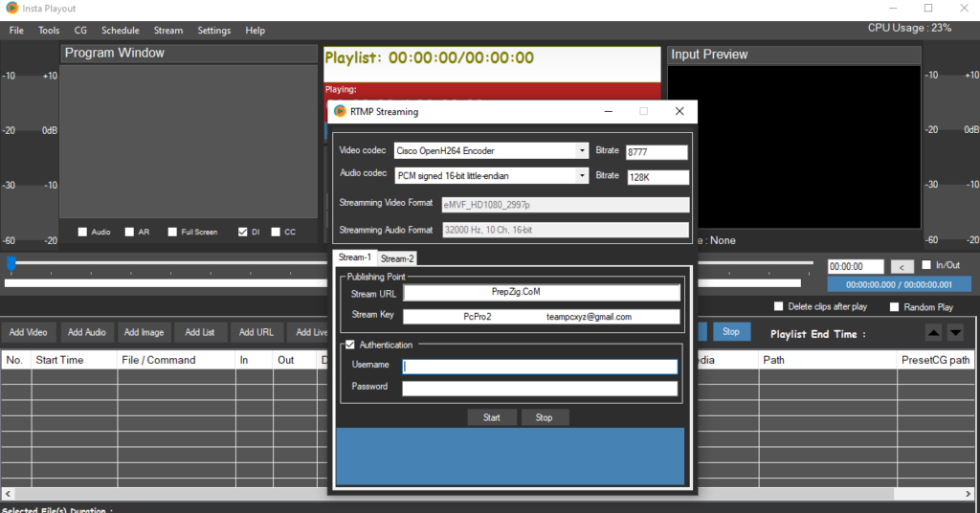Click the playback seek slider handle
Screen dimensions: 980x513
click(11, 263)
